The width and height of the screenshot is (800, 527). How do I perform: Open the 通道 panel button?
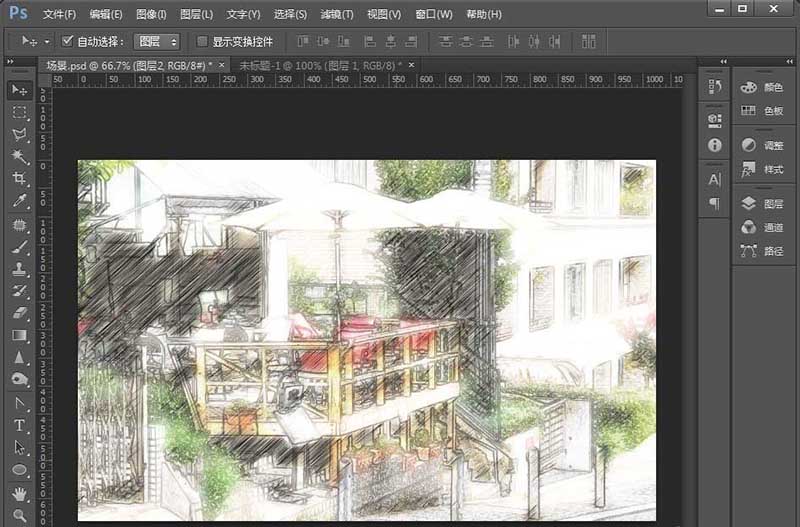pyautogui.click(x=763, y=227)
